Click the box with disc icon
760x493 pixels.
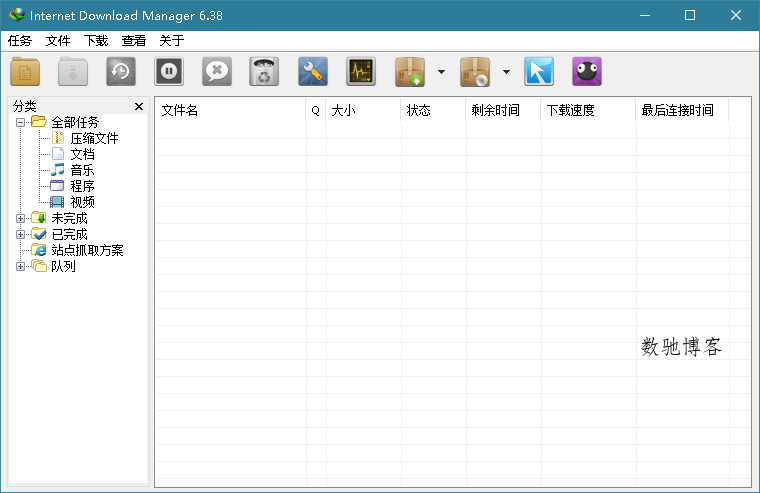tap(475, 72)
